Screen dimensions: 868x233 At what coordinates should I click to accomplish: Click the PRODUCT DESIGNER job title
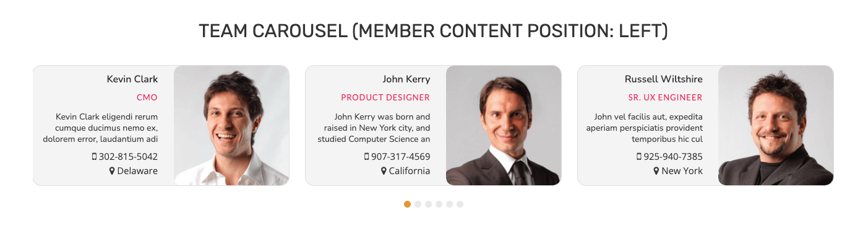point(385,98)
